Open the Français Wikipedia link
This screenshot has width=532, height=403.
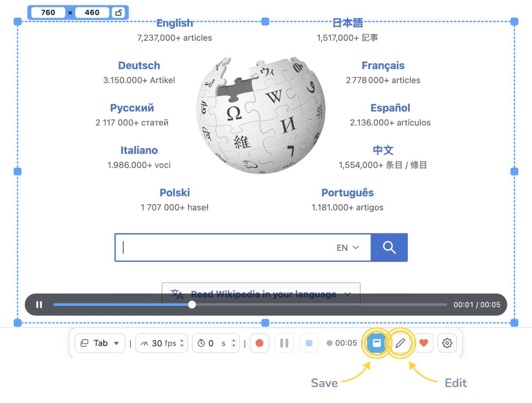383,66
